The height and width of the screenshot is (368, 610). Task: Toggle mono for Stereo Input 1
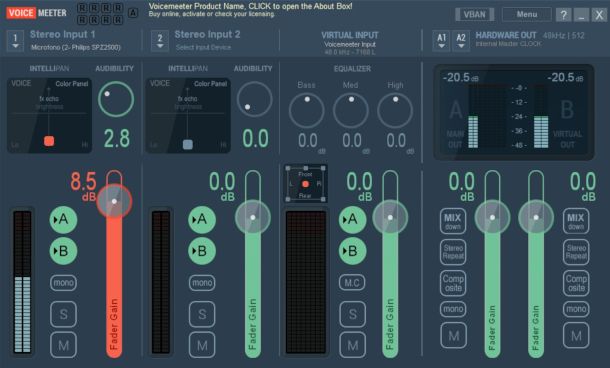[63, 283]
